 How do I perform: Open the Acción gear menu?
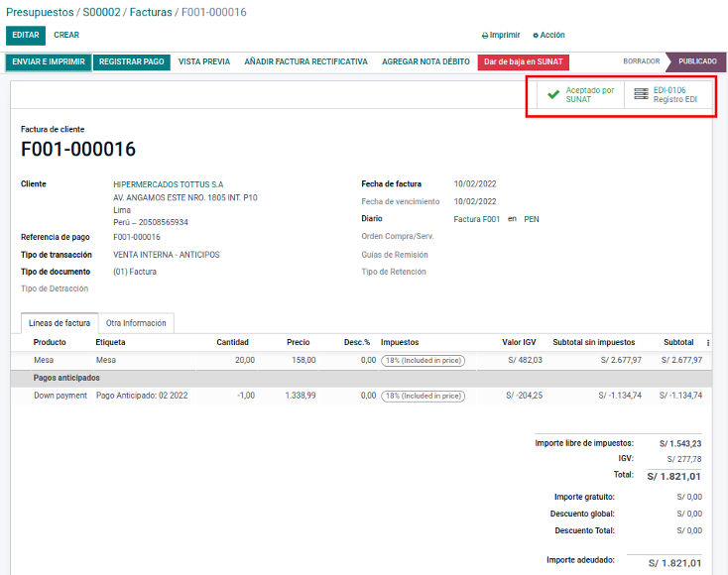(x=536, y=35)
